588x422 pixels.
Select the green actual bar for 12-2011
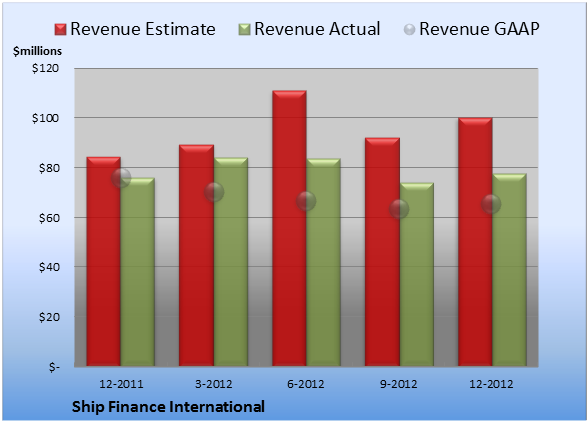pyautogui.click(x=138, y=272)
